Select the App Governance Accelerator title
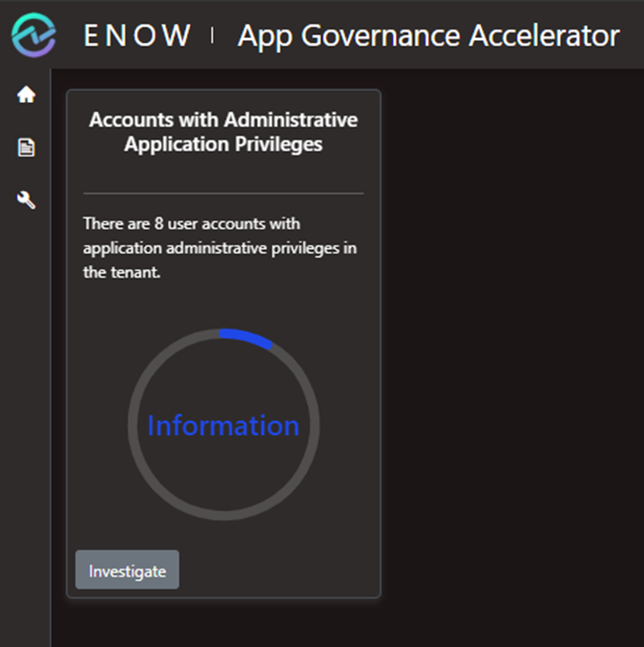This screenshot has height=647, width=644. coord(428,35)
